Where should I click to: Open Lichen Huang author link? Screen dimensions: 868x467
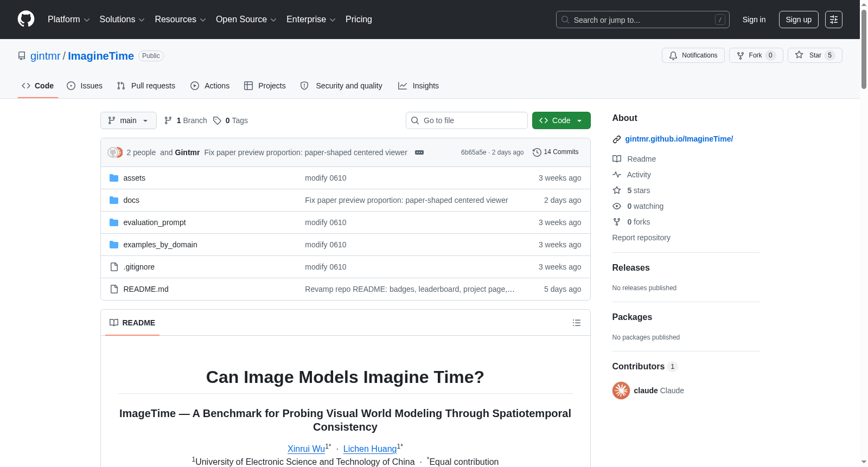370,449
